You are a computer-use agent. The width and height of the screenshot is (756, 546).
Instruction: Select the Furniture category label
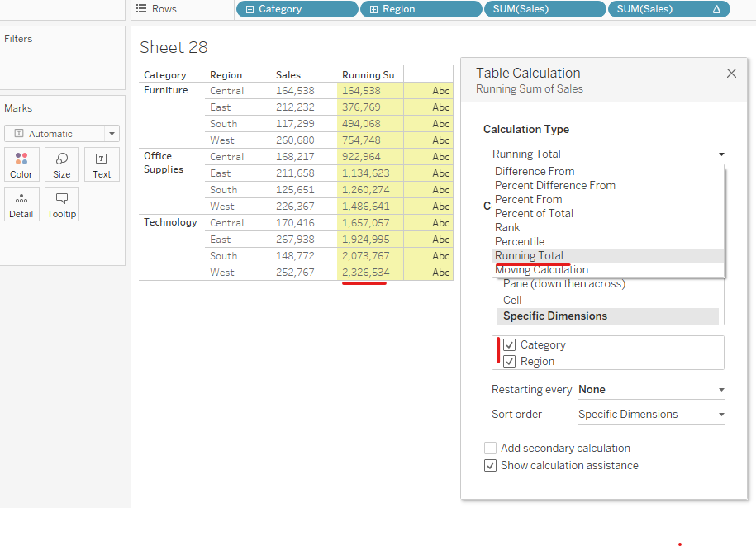165,90
